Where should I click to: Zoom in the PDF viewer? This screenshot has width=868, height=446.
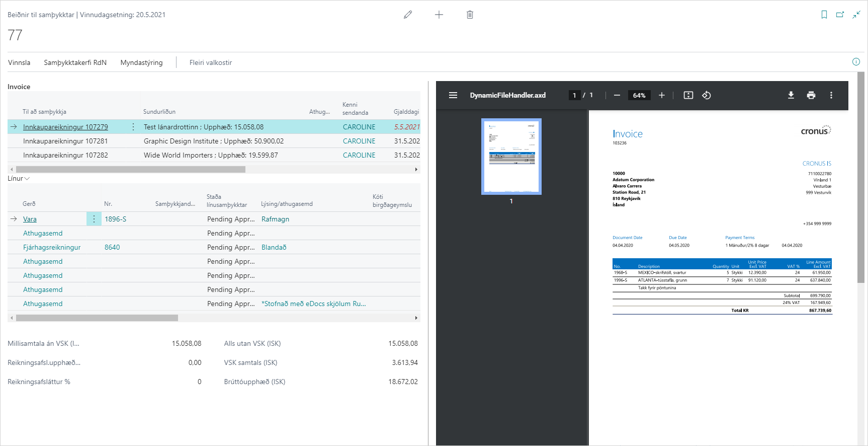tap(662, 95)
